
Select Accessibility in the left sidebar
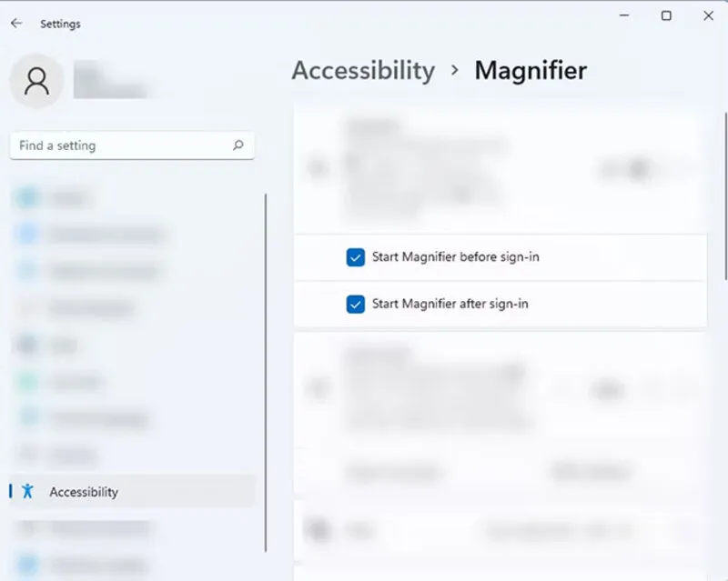tap(84, 492)
